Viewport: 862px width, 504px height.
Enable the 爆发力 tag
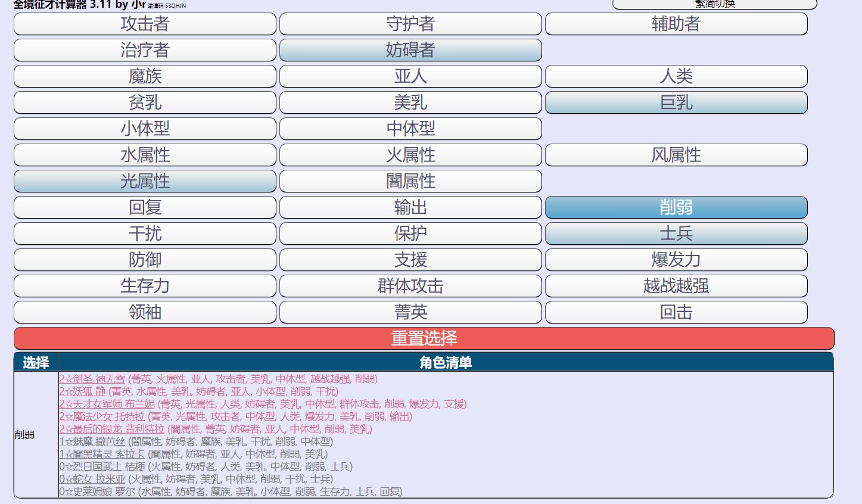click(676, 260)
